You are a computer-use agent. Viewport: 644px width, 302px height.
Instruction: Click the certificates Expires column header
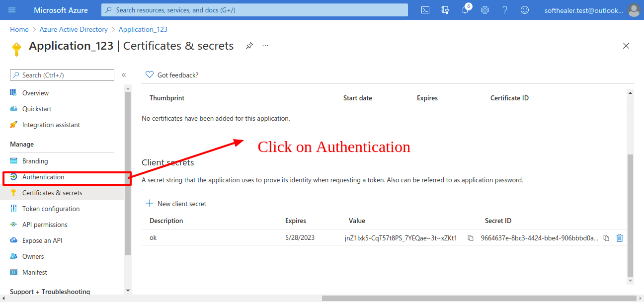point(427,98)
